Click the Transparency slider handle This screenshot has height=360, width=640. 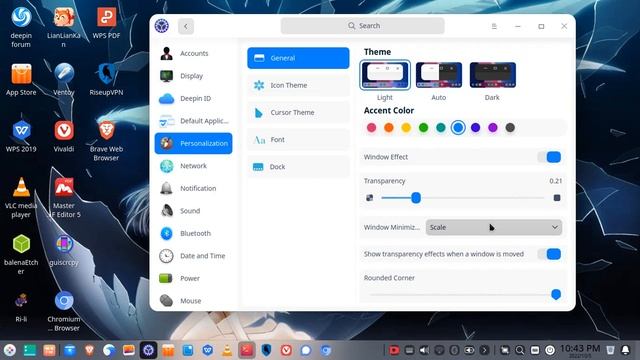pyautogui.click(x=416, y=198)
